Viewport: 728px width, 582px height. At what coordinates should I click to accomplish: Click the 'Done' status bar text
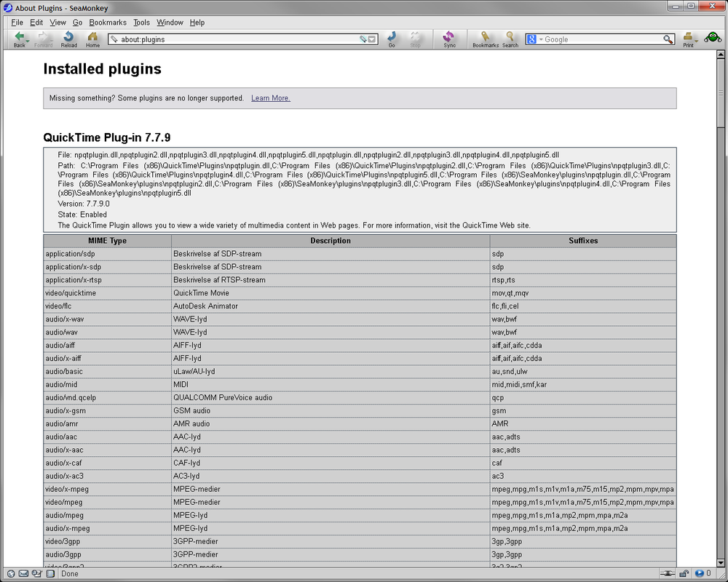(70, 574)
